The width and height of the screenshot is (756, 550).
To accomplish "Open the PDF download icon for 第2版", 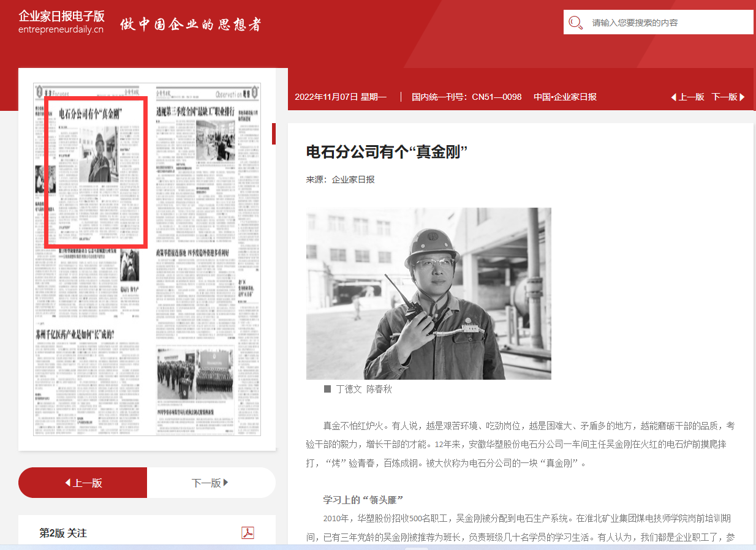I will (x=248, y=533).
